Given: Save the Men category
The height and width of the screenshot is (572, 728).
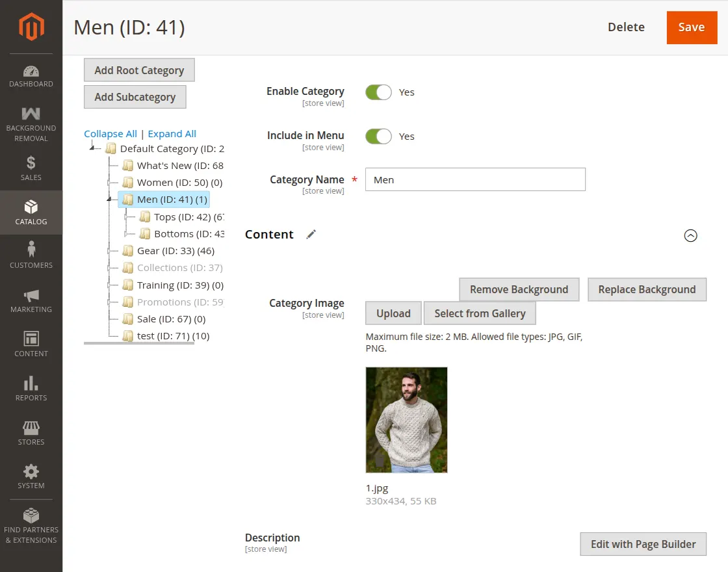Looking at the screenshot, I should pyautogui.click(x=692, y=27).
